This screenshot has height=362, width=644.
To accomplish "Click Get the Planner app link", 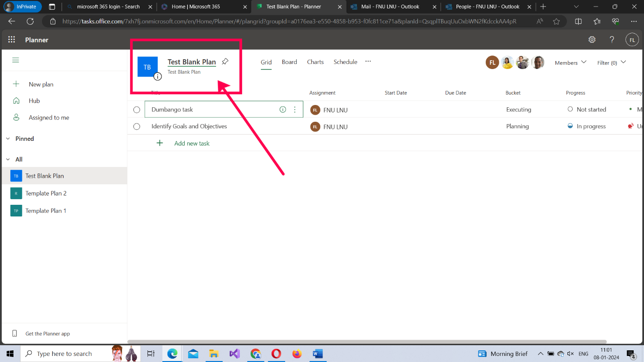I will (48, 334).
